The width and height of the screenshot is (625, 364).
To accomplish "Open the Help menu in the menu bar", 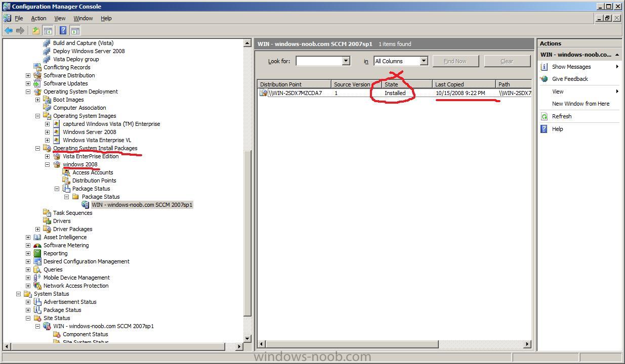I will 106,18.
